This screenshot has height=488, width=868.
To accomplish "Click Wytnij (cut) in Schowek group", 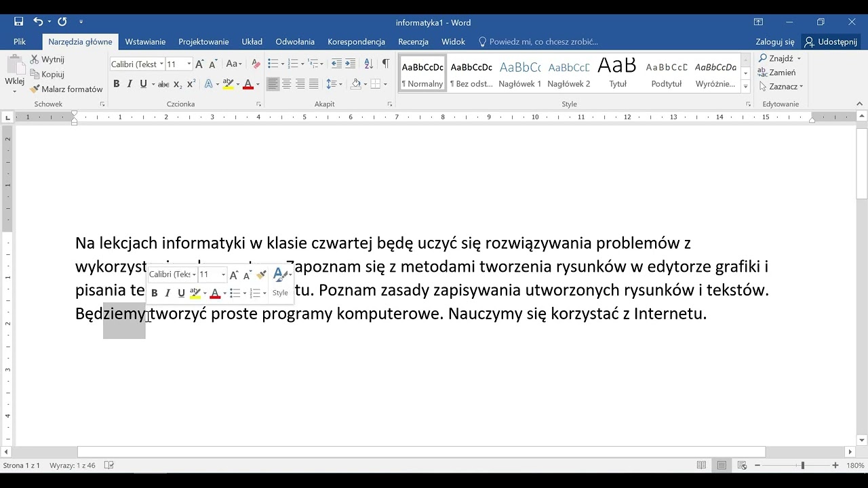I will (47, 60).
